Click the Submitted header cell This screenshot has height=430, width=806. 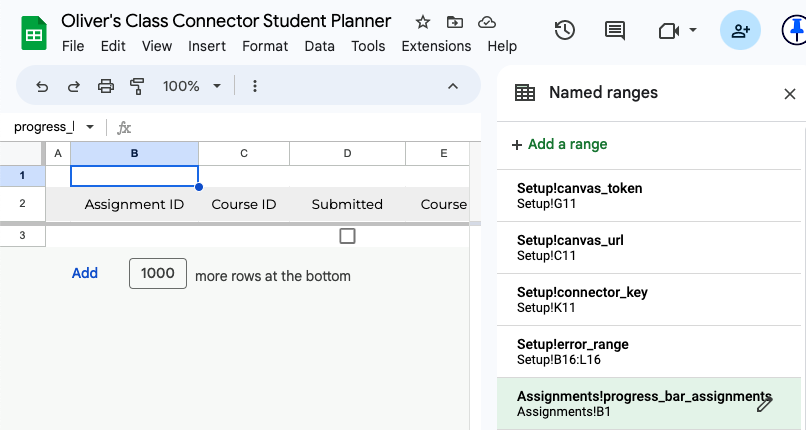(x=347, y=204)
